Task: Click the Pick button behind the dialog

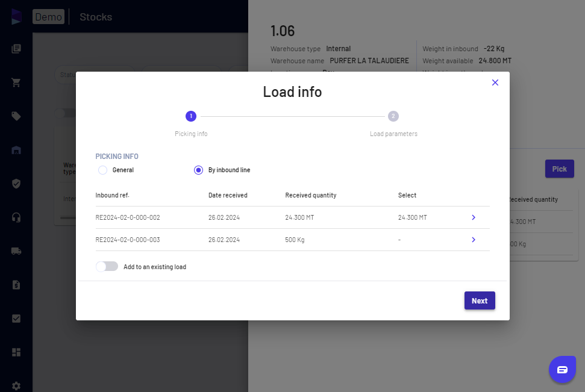Action: [x=559, y=169]
